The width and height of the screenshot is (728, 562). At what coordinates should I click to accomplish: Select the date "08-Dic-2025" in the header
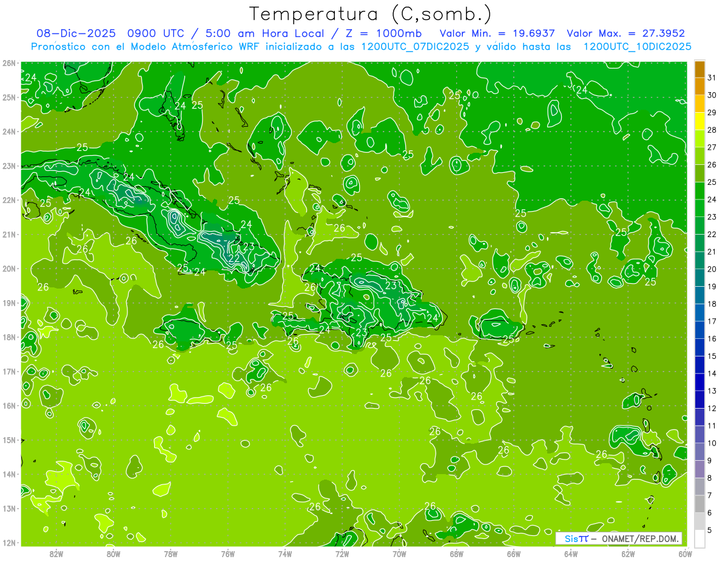pos(77,33)
